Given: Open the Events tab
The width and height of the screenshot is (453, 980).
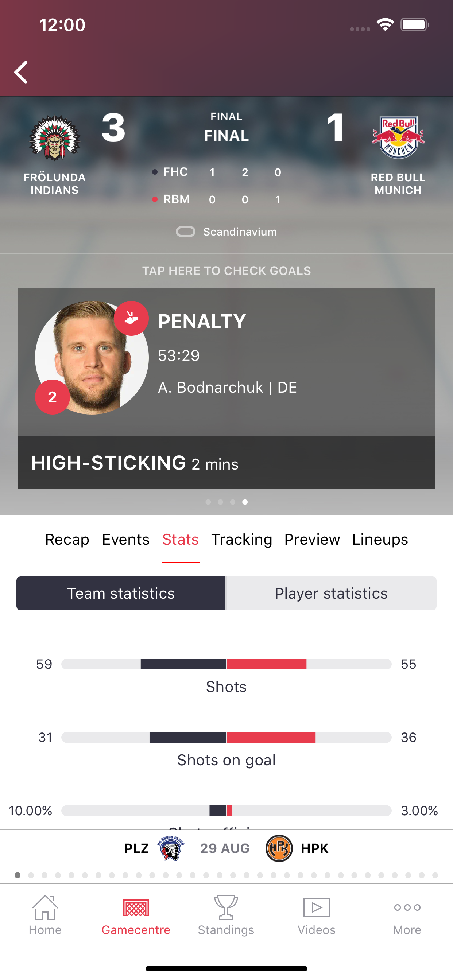Looking at the screenshot, I should [x=125, y=540].
